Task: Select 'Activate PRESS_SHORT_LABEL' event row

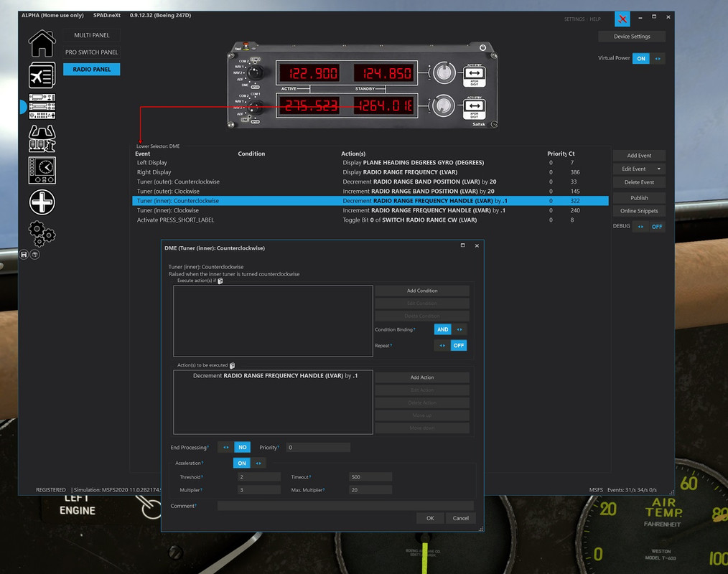Action: tap(370, 220)
